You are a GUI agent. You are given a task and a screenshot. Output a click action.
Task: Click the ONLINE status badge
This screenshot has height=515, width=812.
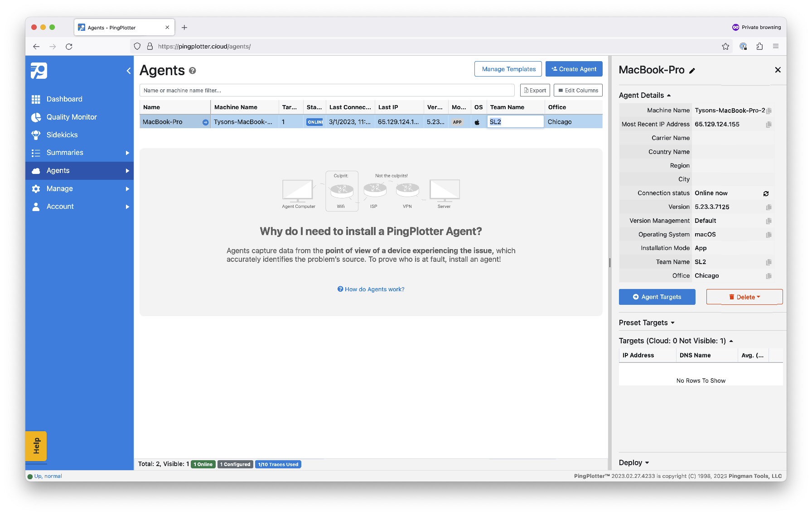tap(314, 122)
